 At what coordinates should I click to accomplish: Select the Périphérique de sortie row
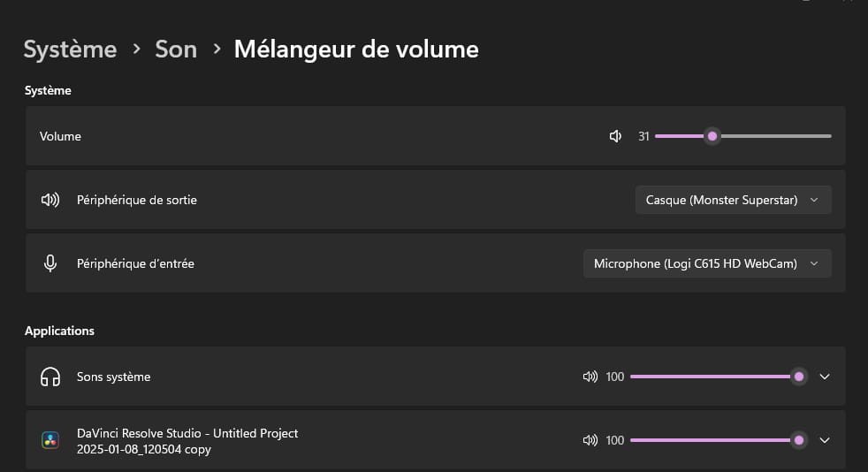[436, 200]
